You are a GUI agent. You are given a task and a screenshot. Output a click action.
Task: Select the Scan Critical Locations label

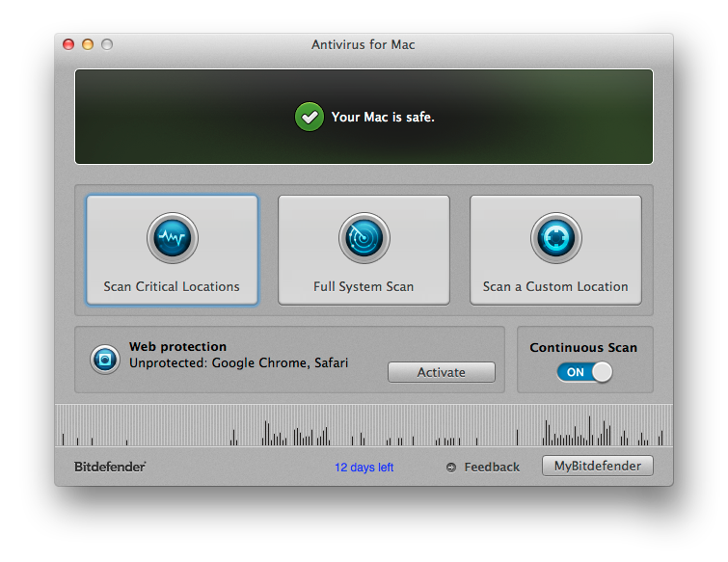point(172,287)
